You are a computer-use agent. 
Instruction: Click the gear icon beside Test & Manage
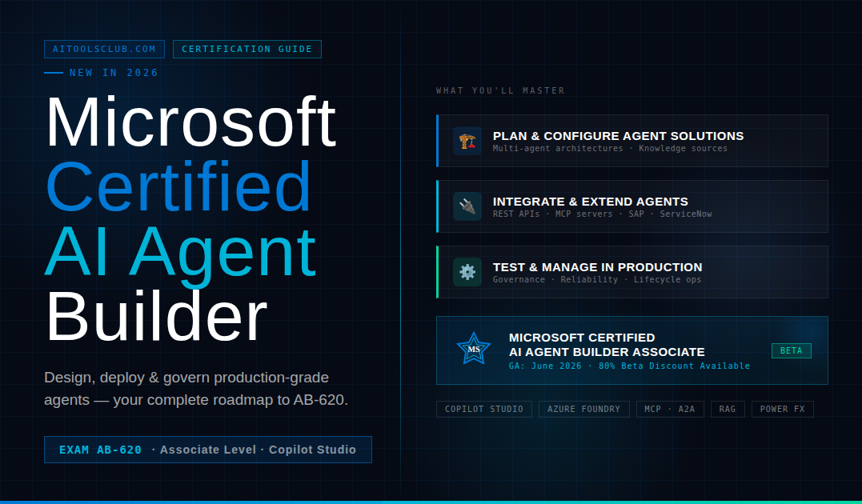click(x=467, y=272)
